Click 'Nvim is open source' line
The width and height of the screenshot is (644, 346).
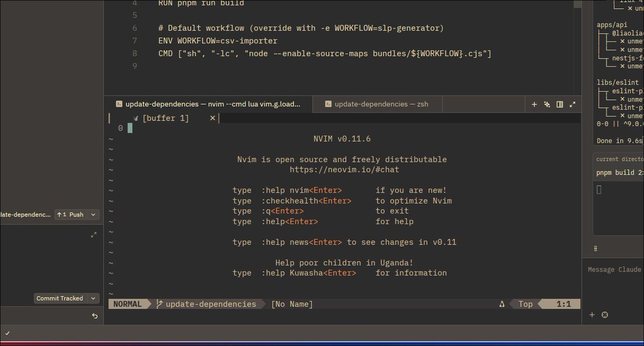pyautogui.click(x=342, y=160)
